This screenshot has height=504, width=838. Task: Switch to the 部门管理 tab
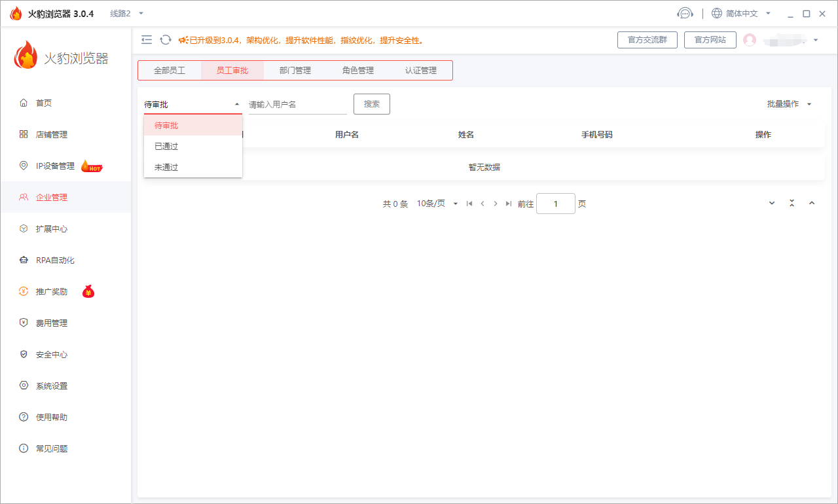pos(295,71)
